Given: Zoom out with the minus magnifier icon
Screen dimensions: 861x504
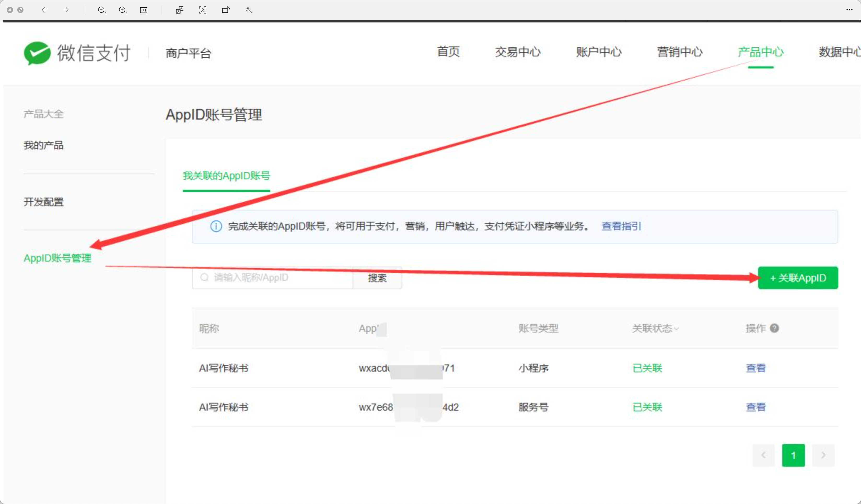Looking at the screenshot, I should (x=101, y=10).
